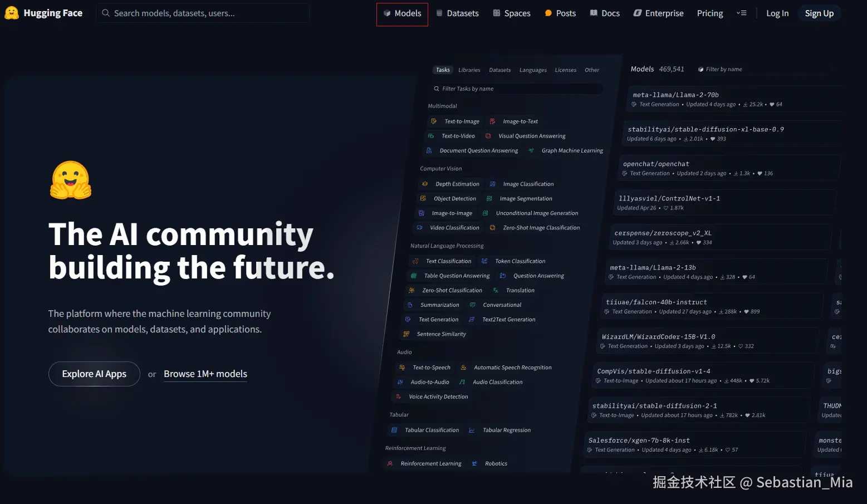The image size is (867, 504).
Task: Click the Summarization task icon
Action: click(410, 305)
